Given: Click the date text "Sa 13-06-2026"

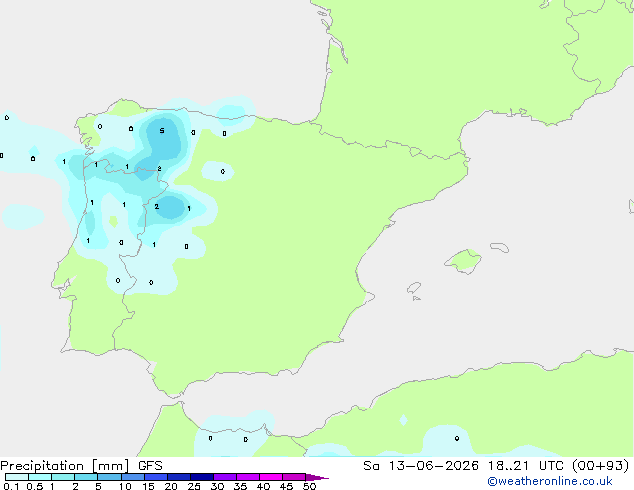Looking at the screenshot, I should point(421,466).
